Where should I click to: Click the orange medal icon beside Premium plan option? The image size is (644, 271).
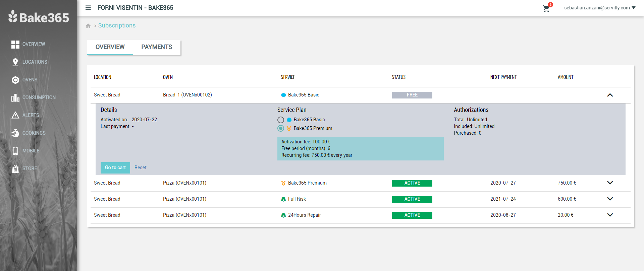(289, 129)
